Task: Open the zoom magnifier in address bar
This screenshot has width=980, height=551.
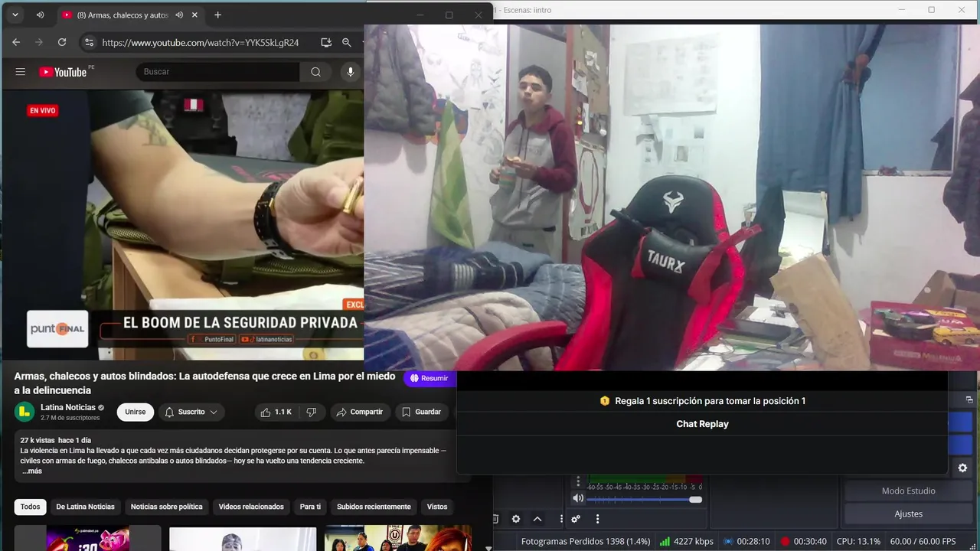Action: click(x=347, y=43)
